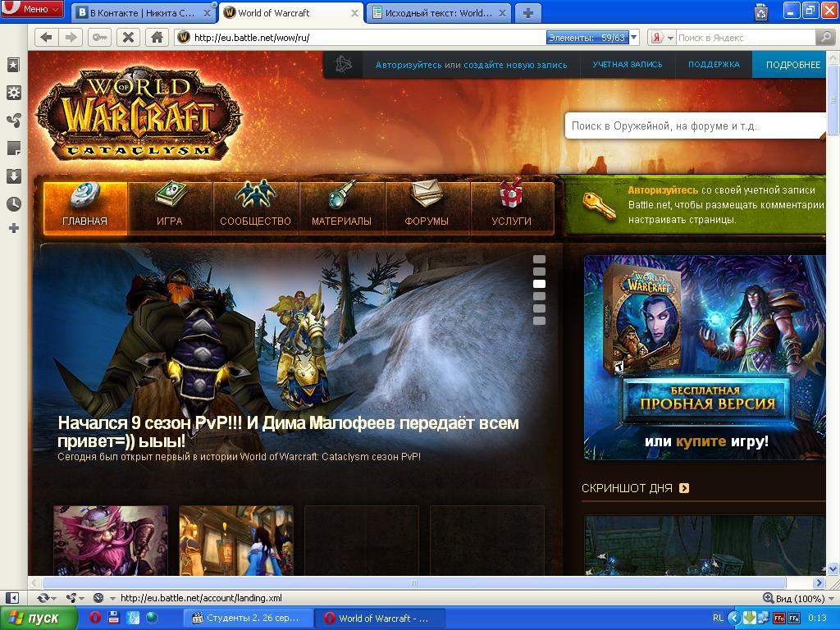
Task: Close the World of Warcraft tab
Action: click(354, 13)
